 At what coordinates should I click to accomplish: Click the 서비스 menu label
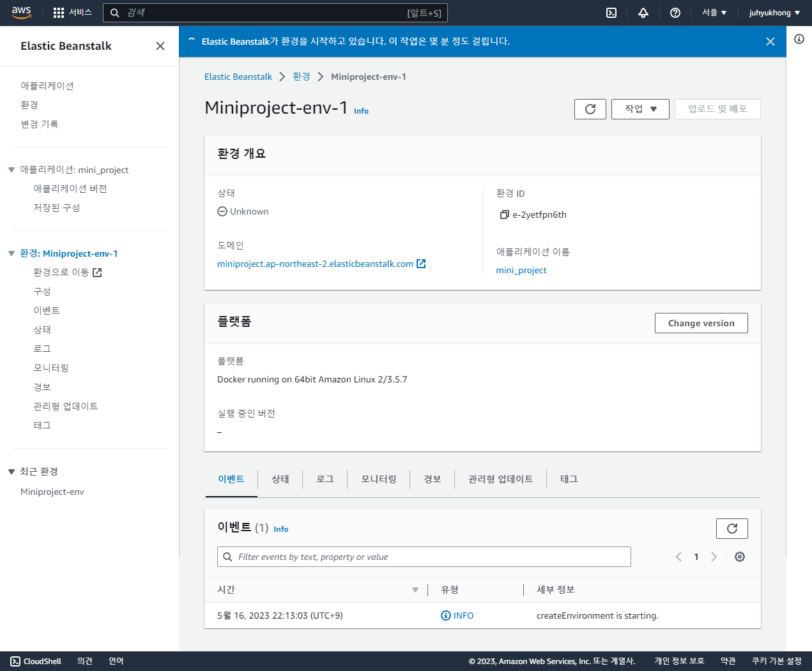coord(80,13)
